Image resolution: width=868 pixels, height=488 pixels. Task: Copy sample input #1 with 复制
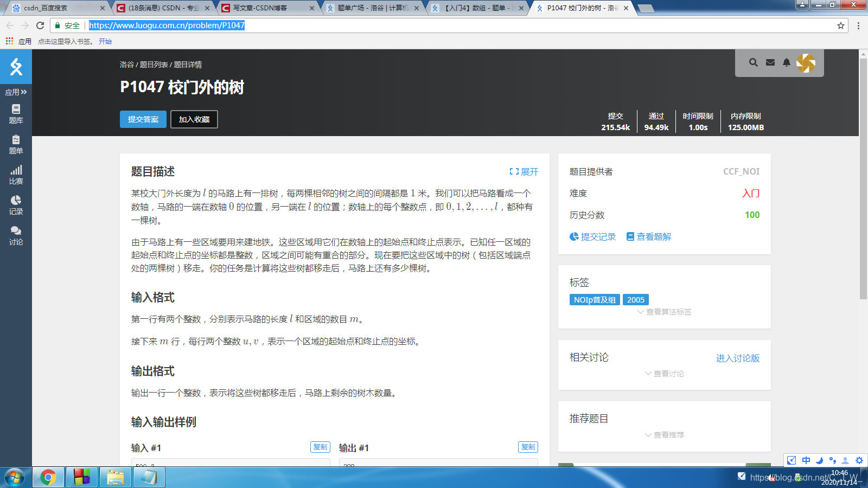click(320, 447)
